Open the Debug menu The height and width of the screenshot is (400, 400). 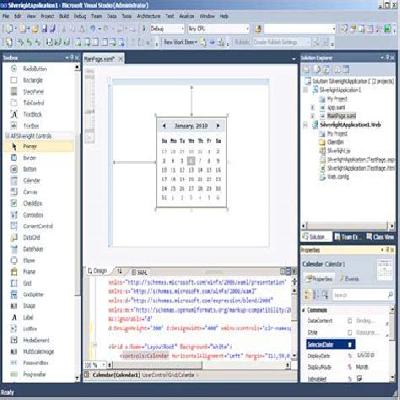click(80, 16)
